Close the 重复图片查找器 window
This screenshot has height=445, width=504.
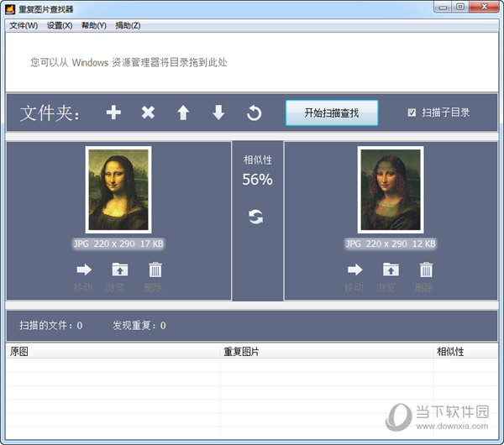point(484,7)
